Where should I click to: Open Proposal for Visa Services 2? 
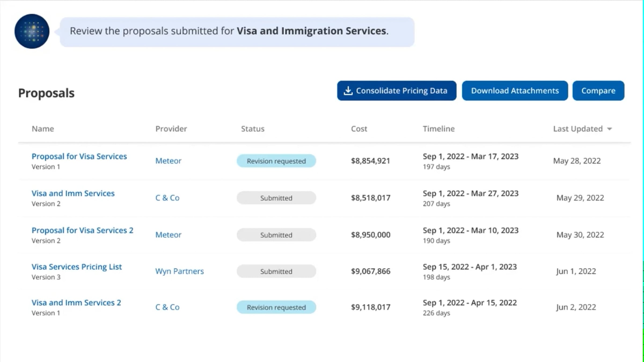(82, 230)
